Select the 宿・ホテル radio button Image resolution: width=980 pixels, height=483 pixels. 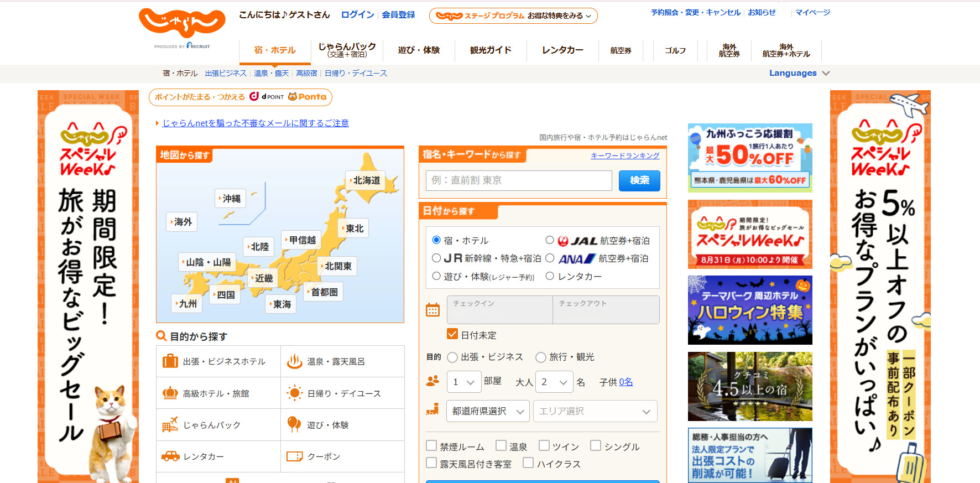pos(436,240)
